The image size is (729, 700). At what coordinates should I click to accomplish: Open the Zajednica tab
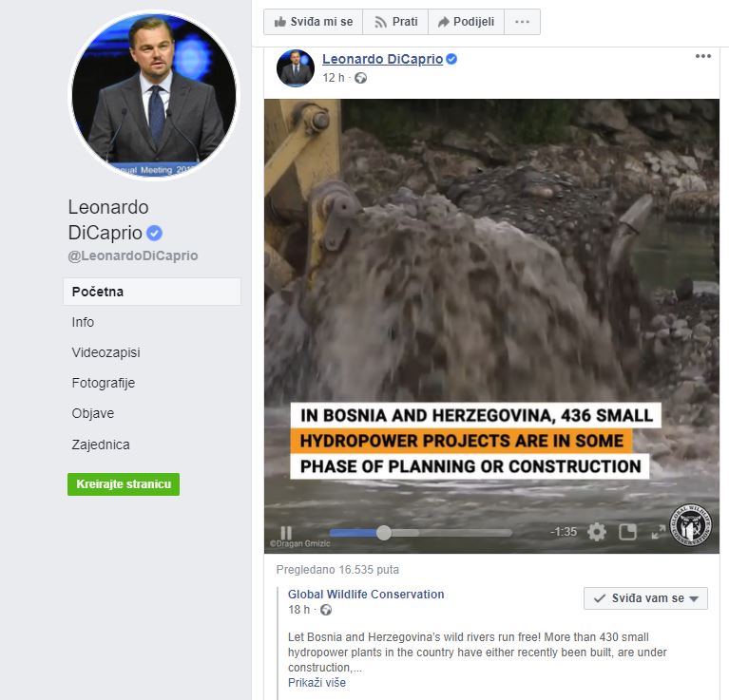click(x=101, y=445)
